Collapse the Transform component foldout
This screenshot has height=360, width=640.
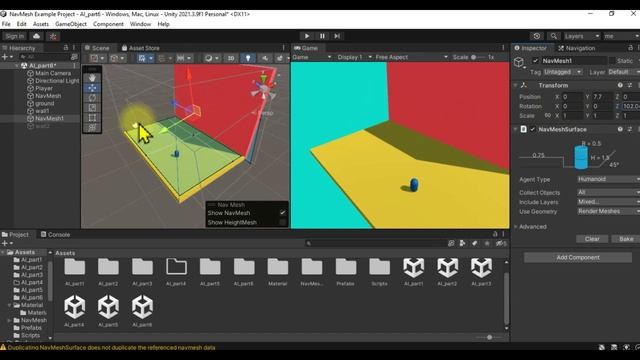tap(516, 85)
